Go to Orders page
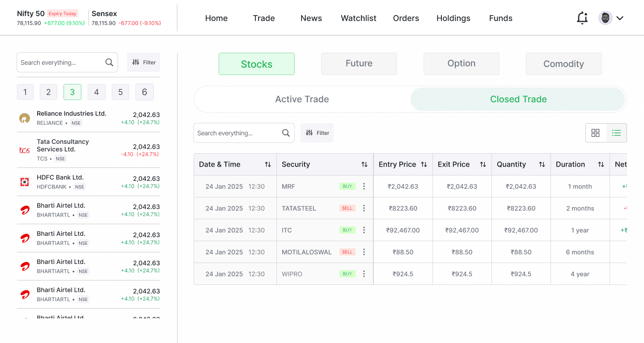Screen dimensions: 644x343 click(406, 18)
